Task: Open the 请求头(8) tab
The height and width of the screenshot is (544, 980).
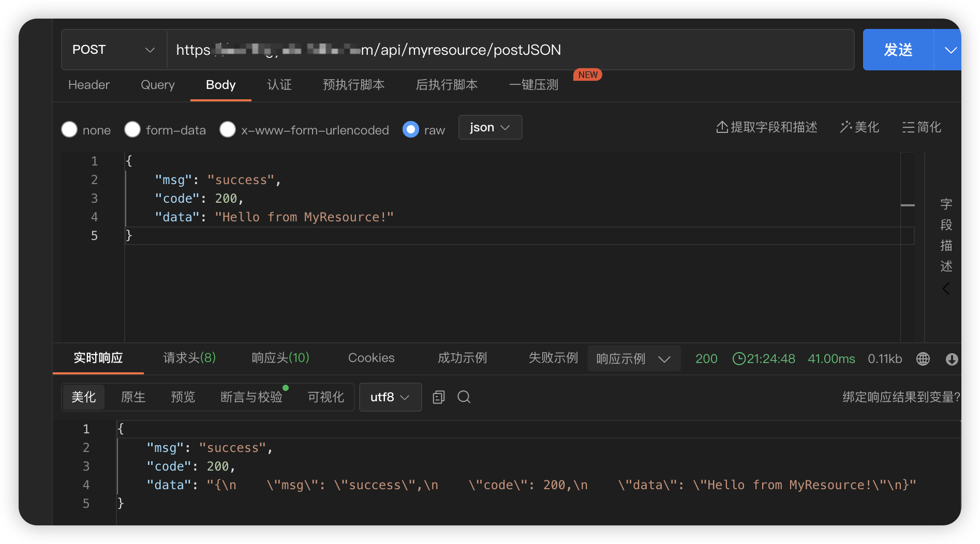Action: tap(189, 358)
